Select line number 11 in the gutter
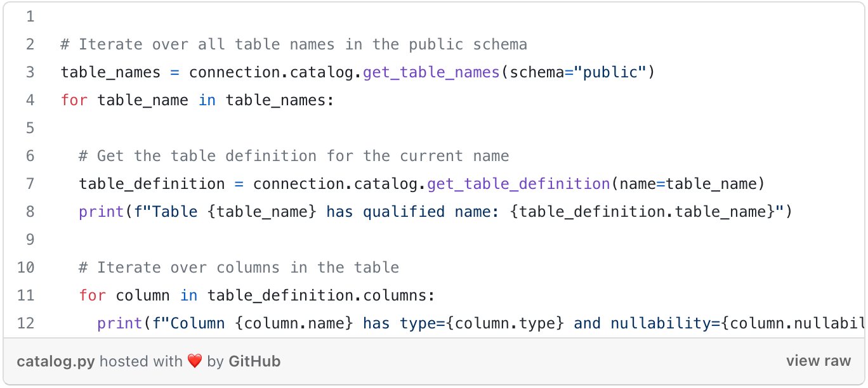The height and width of the screenshot is (388, 868). pos(26,295)
